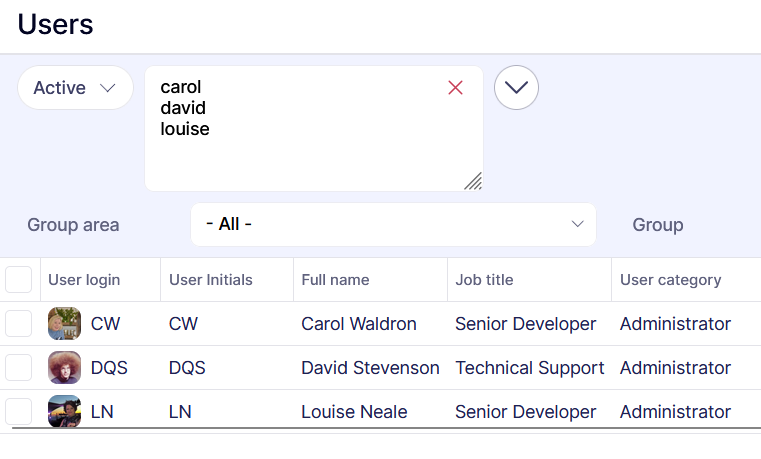Select the checkbox for Carol Waldron

[19, 324]
